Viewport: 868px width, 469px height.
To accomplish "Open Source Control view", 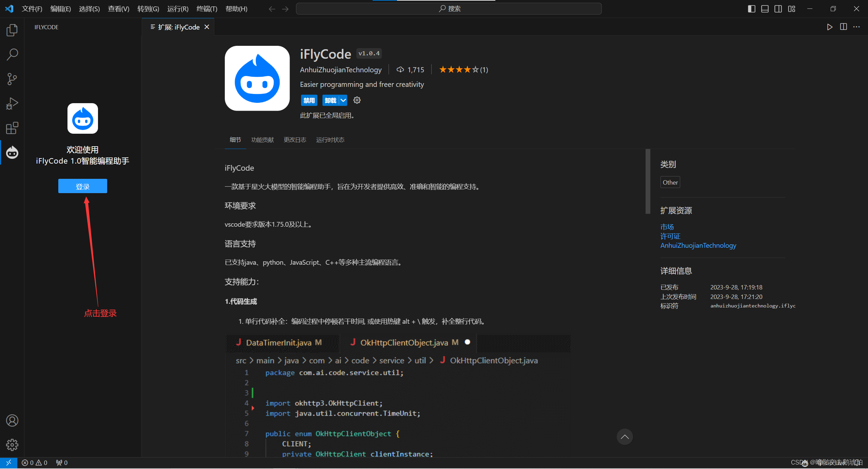I will point(12,79).
